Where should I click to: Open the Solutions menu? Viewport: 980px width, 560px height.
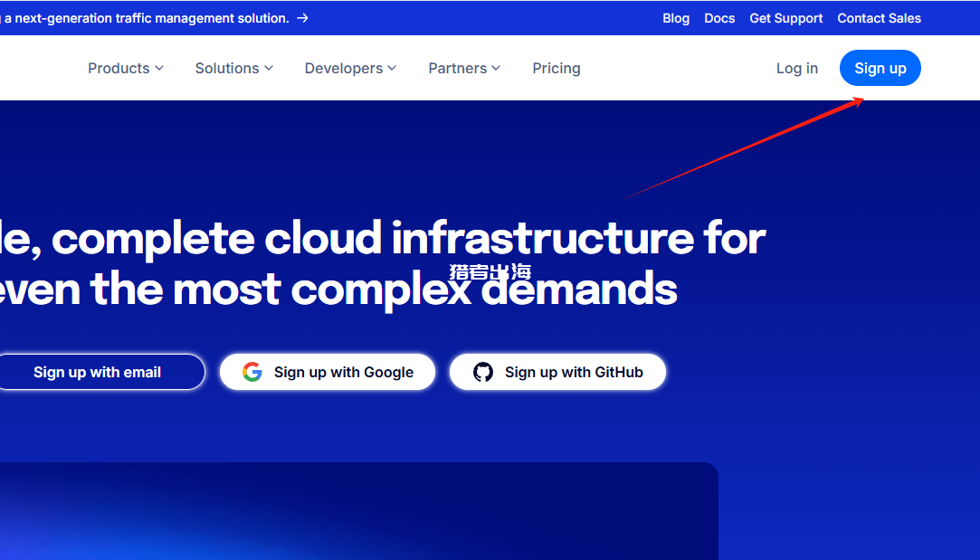(234, 68)
